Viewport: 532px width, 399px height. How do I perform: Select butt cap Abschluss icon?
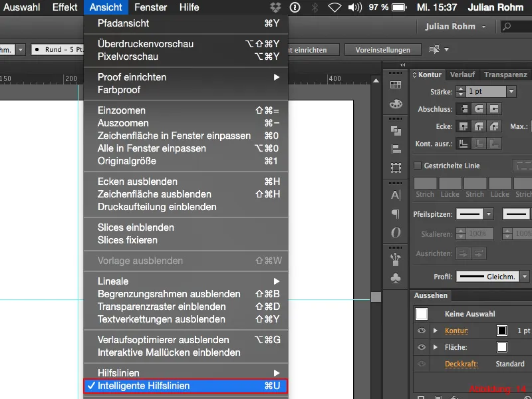pos(463,109)
